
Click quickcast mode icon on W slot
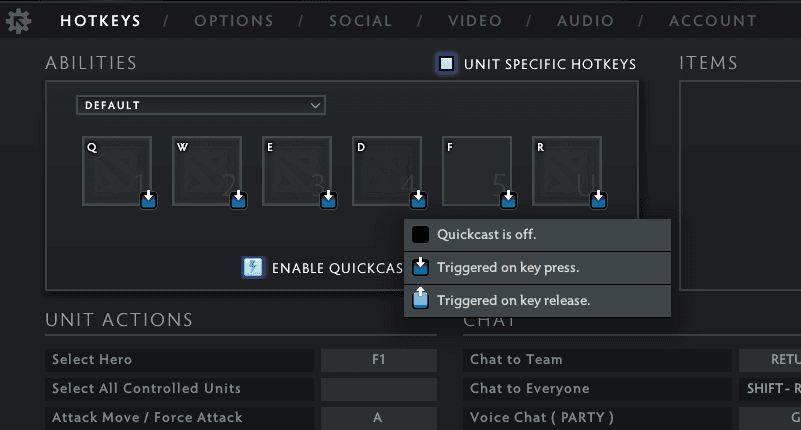(x=239, y=200)
